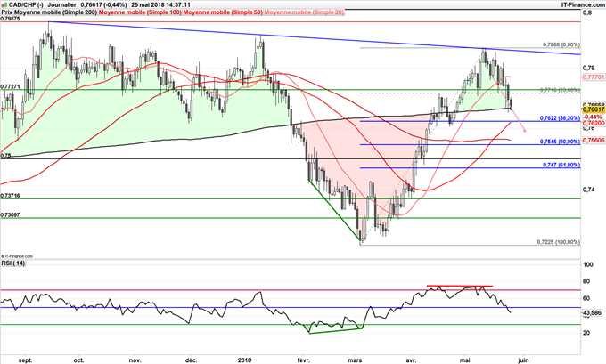Click the 0,75 support line label

coord(5,156)
